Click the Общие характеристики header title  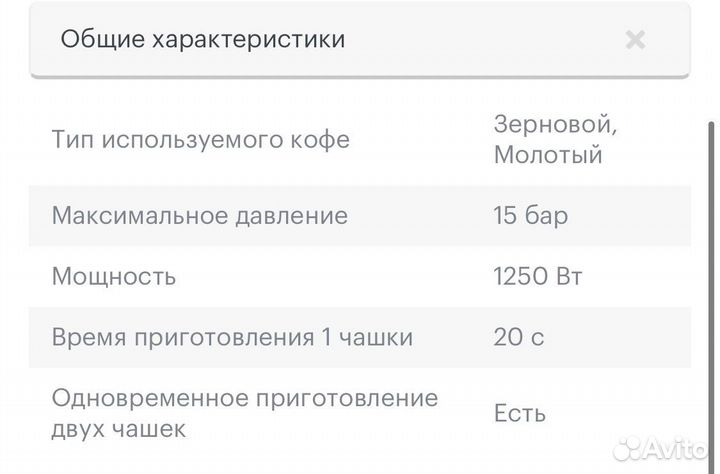[203, 40]
